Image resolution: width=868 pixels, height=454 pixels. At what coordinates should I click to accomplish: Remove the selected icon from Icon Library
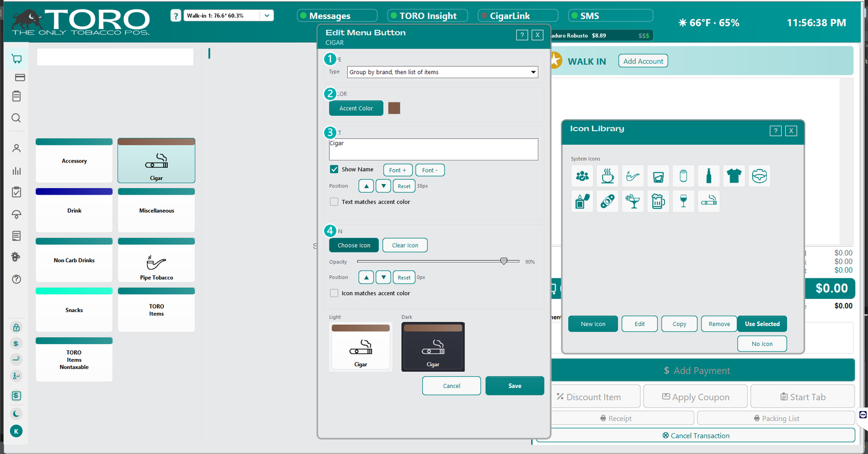(x=719, y=324)
